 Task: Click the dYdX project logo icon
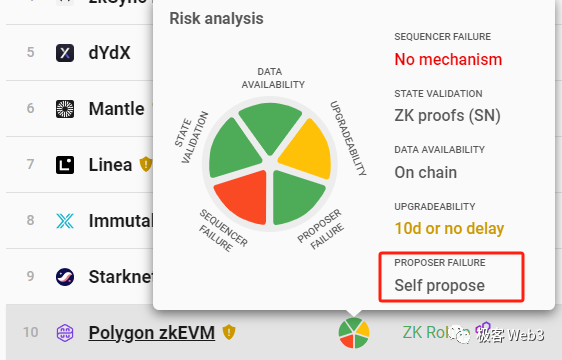pyautogui.click(x=65, y=53)
